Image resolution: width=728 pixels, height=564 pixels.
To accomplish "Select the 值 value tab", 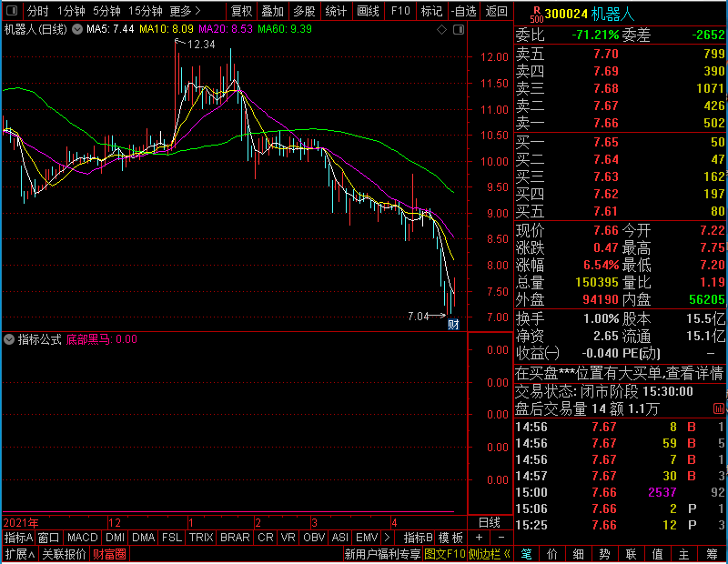I will click(x=657, y=554).
